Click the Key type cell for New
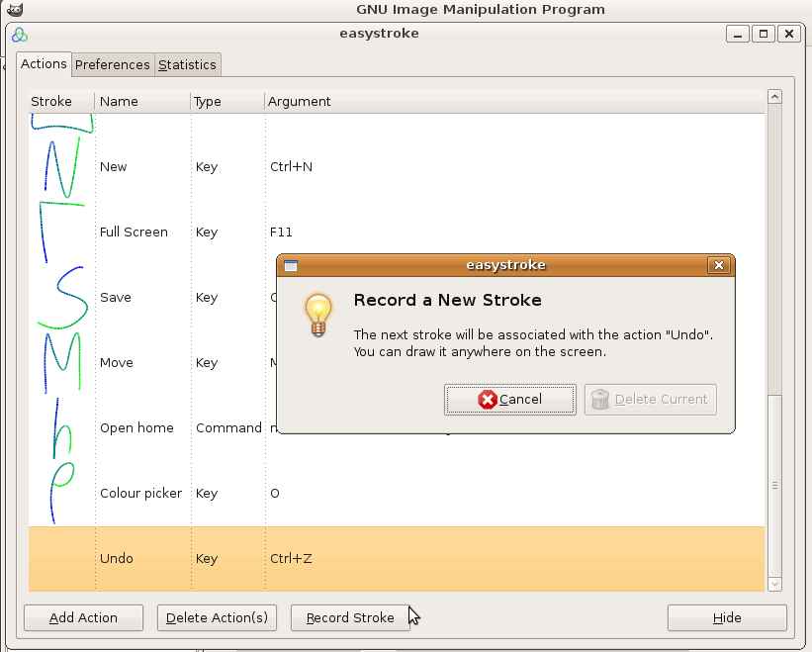 click(x=207, y=167)
